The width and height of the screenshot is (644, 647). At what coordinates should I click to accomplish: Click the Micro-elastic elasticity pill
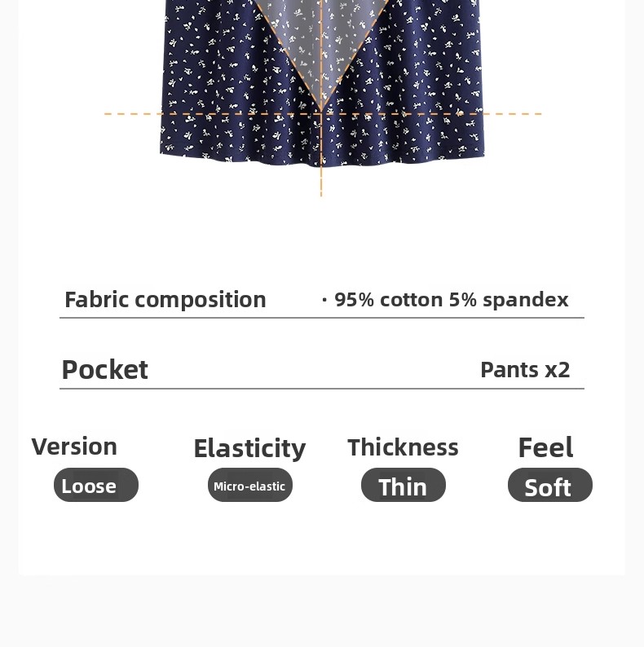249,486
